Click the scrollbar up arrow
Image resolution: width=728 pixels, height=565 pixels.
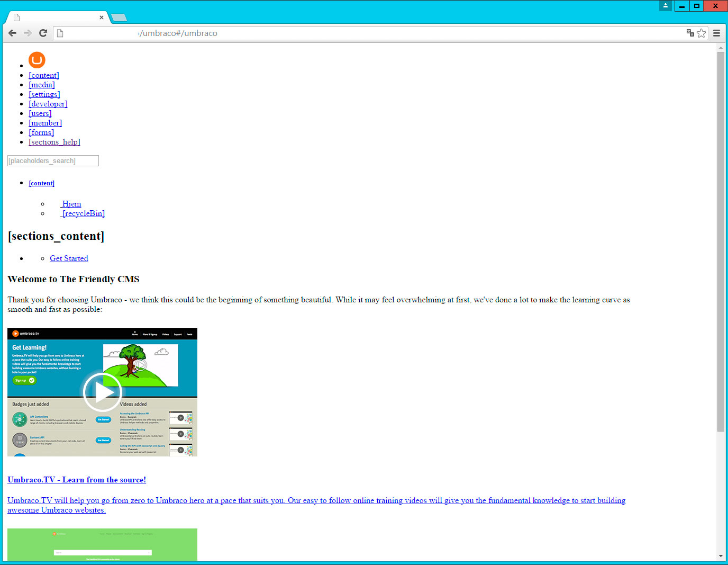pos(721,48)
